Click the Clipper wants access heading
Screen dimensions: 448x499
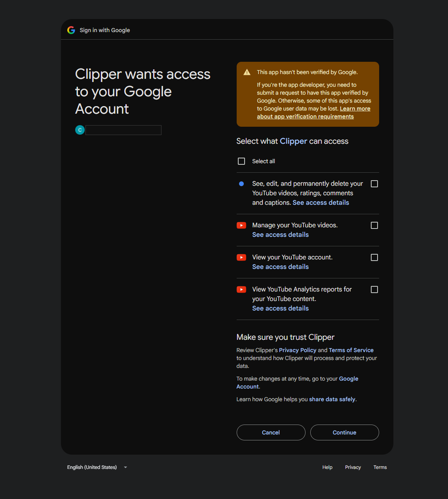(143, 91)
